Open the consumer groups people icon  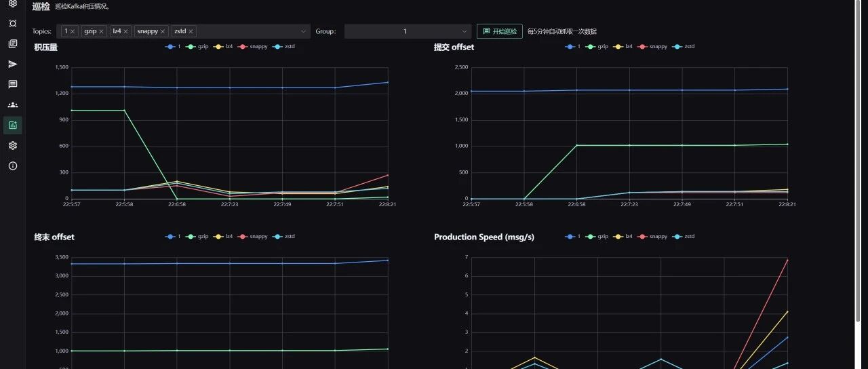click(13, 105)
